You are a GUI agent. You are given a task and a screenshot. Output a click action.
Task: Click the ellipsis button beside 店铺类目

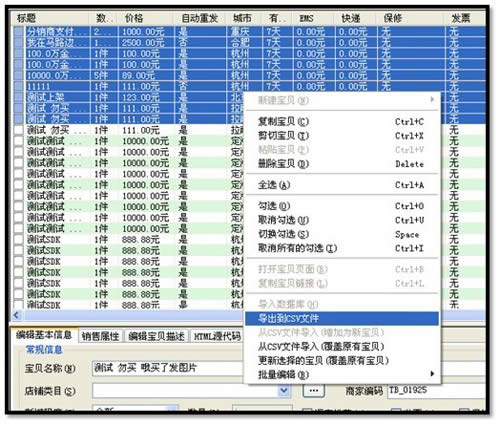click(x=313, y=390)
